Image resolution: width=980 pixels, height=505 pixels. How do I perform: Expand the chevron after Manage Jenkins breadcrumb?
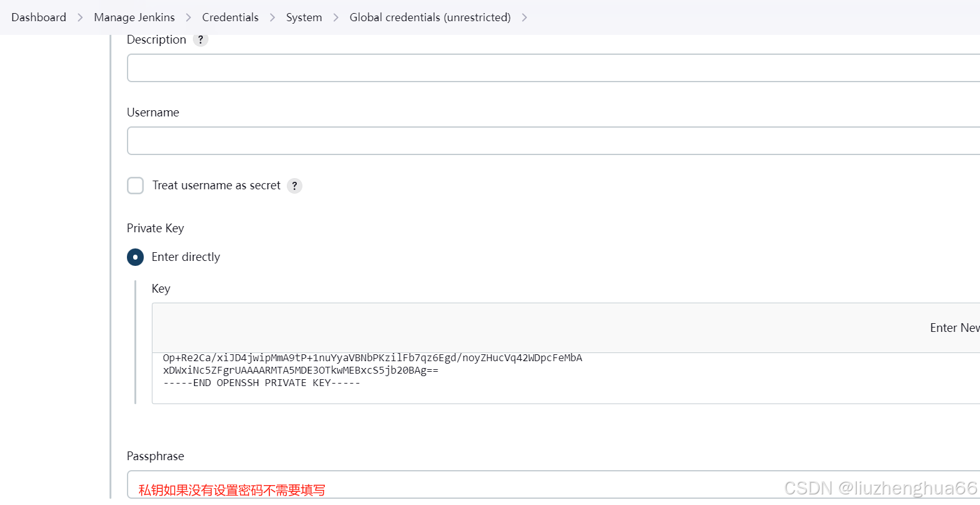(x=189, y=17)
